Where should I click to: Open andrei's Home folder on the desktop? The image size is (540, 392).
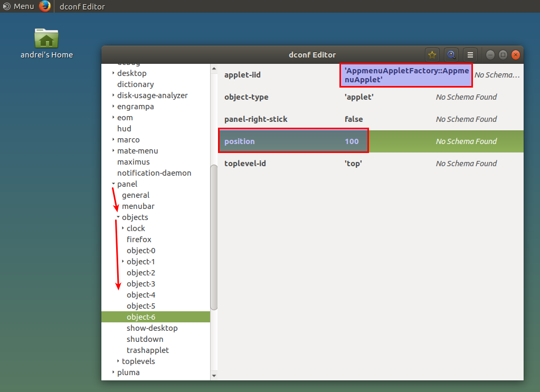[46, 39]
